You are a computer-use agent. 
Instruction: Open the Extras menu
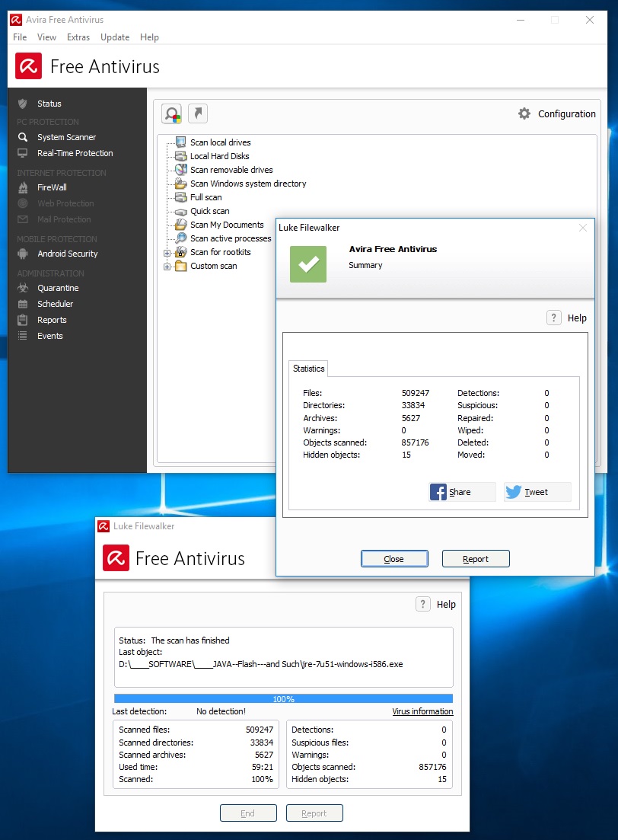tap(78, 37)
